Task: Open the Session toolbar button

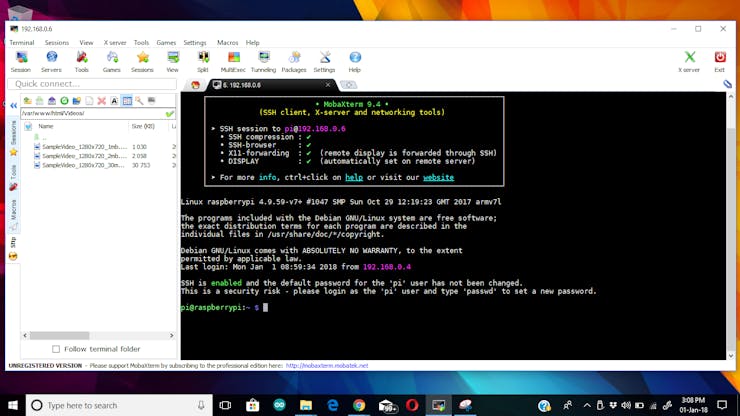Action: [x=21, y=62]
